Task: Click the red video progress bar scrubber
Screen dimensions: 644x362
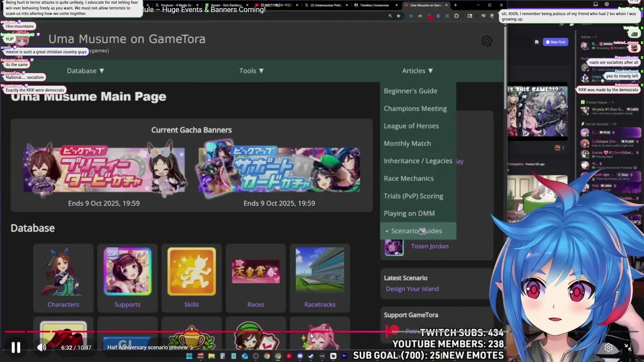Action: [388, 331]
